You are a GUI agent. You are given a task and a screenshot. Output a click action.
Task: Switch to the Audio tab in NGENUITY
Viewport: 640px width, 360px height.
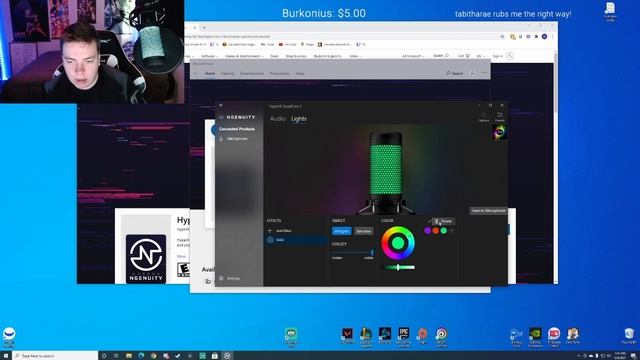[x=278, y=119]
